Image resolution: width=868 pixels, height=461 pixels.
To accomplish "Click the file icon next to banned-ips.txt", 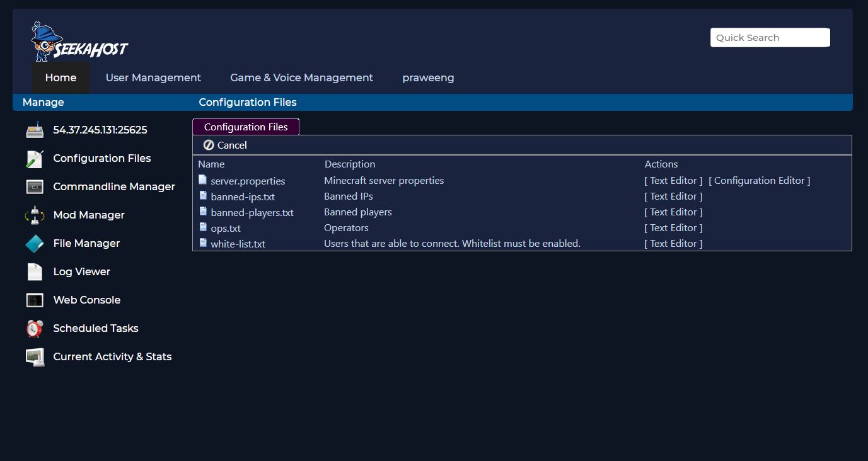I will (203, 196).
